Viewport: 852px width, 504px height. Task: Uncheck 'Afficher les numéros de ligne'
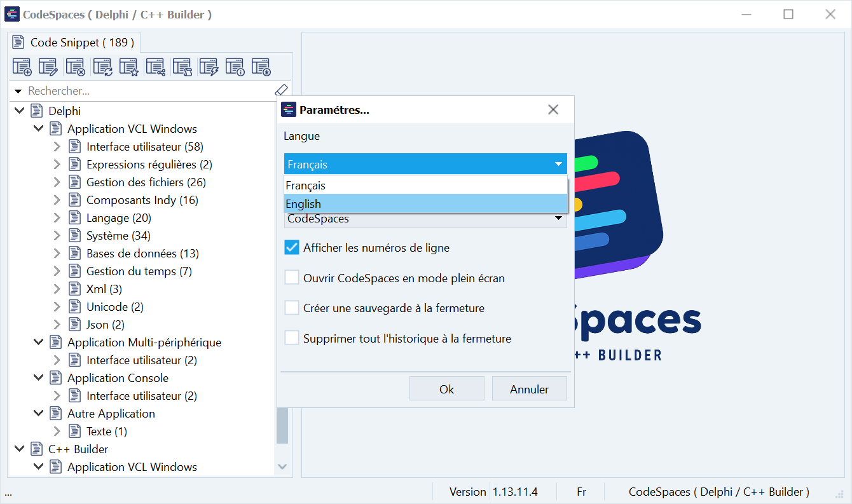tap(292, 248)
